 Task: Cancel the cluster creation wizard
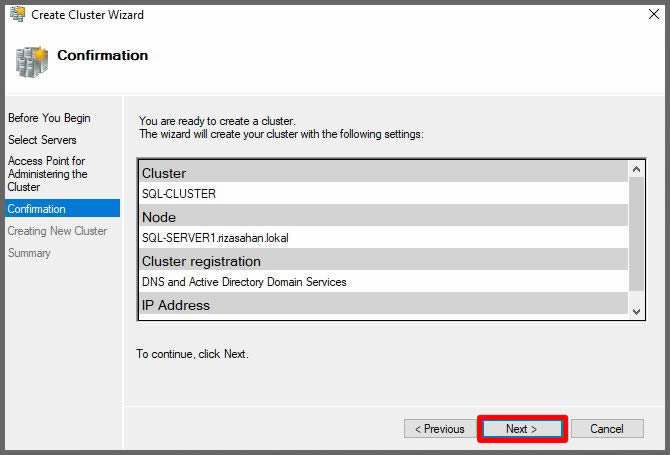pyautogui.click(x=606, y=429)
